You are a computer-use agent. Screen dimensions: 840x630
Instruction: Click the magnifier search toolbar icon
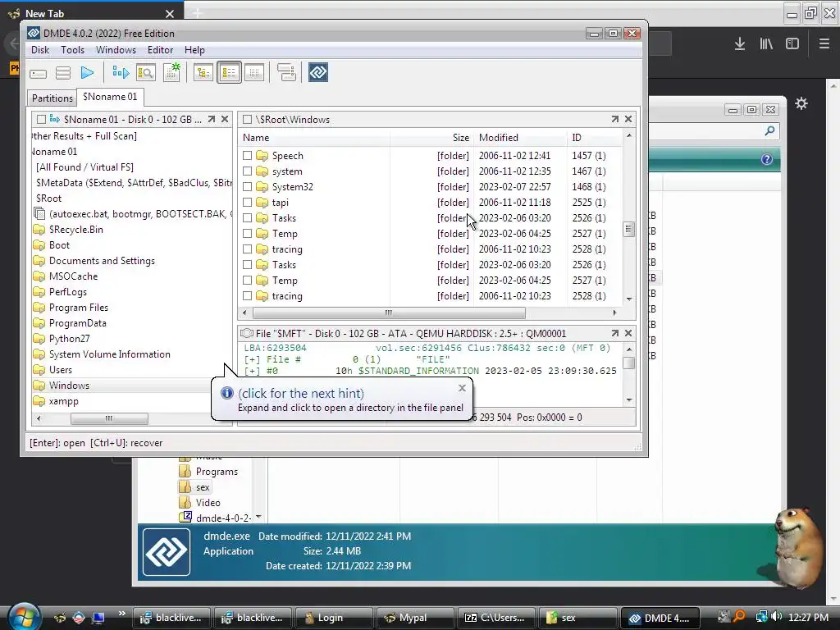146,72
